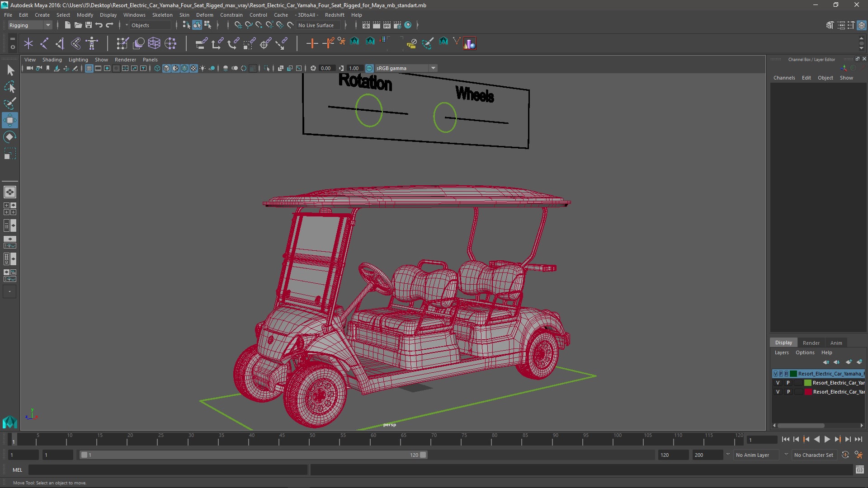The width and height of the screenshot is (868, 488).
Task: Switch to the Anim layer tab
Action: tap(836, 343)
